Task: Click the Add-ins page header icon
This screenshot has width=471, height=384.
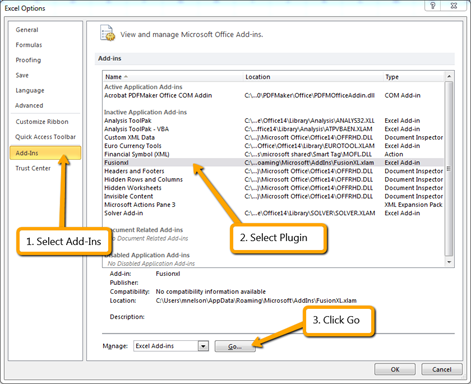Action: click(107, 33)
